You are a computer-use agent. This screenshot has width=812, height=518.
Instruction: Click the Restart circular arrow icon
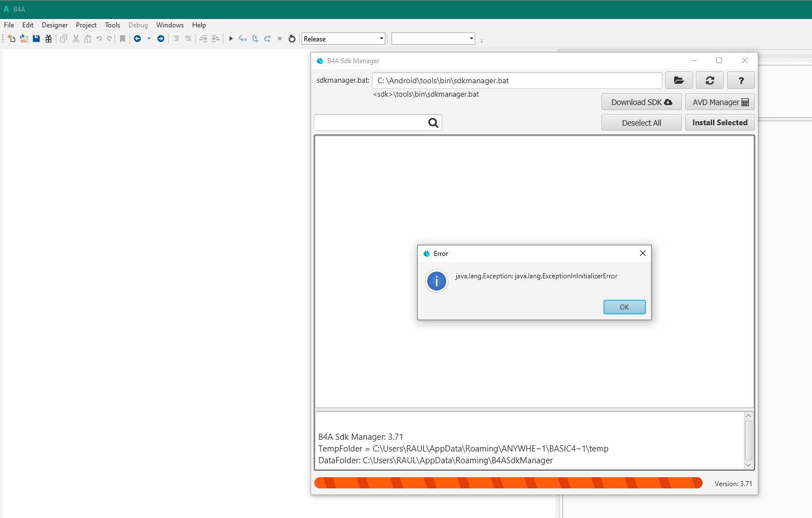click(x=292, y=39)
